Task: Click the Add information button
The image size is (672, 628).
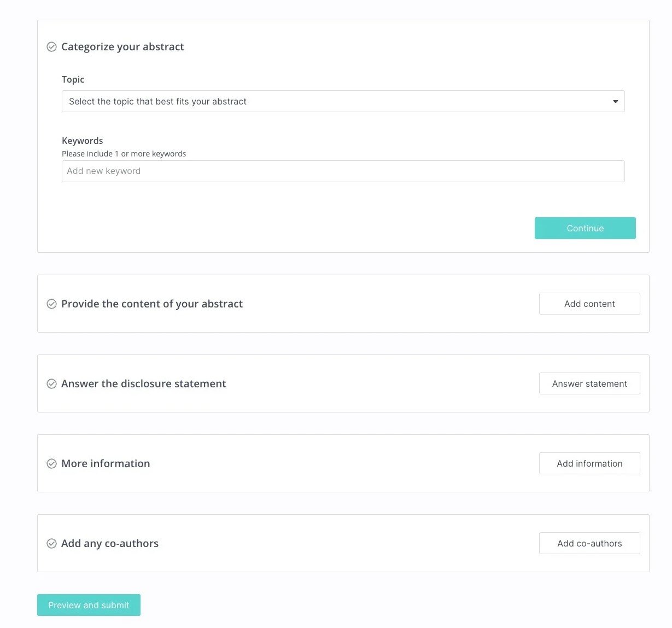Action: click(x=589, y=463)
